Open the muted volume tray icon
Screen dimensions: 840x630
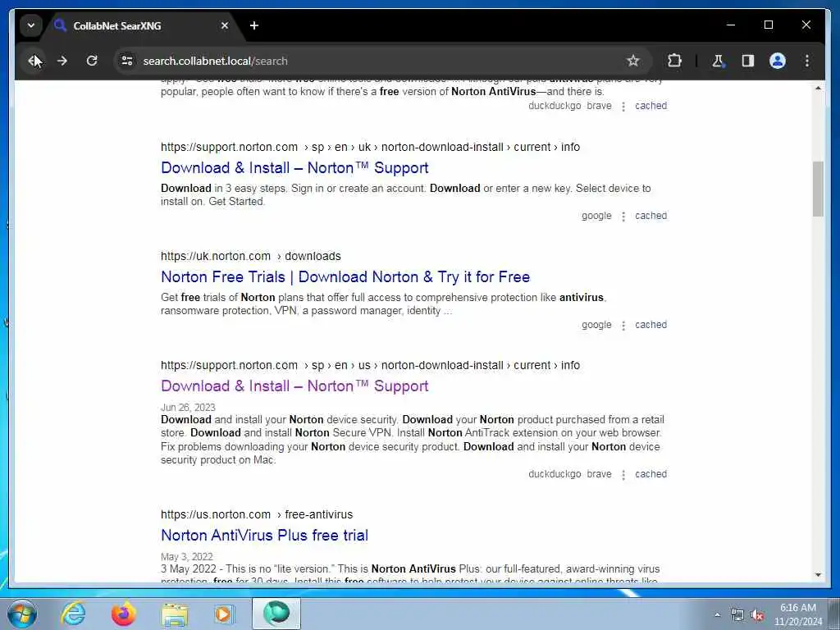[x=757, y=614]
